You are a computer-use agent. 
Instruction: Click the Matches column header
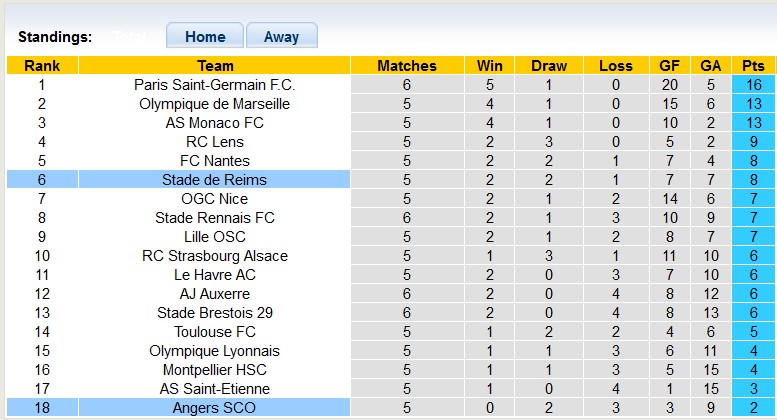point(407,66)
